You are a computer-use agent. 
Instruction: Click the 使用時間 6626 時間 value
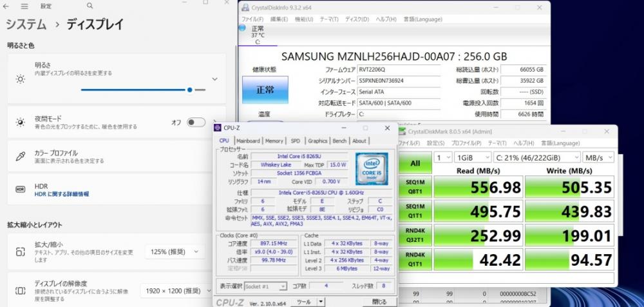click(x=523, y=114)
